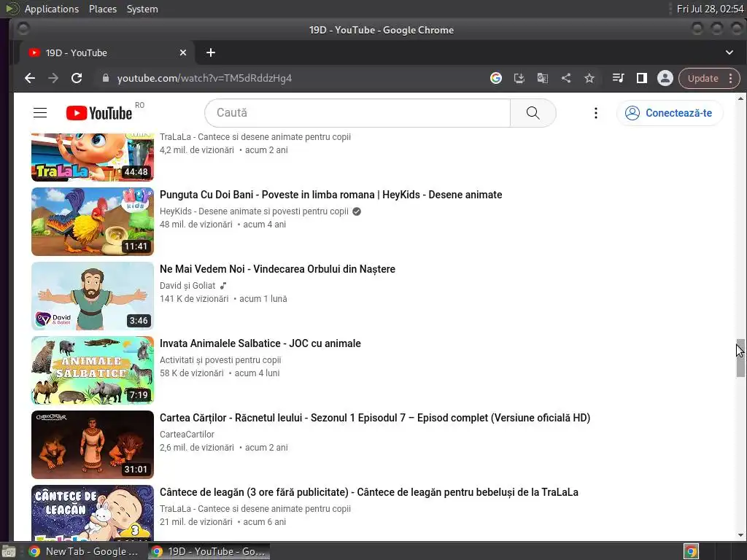Open YouTube settings three-dot menu
The height and width of the screenshot is (560, 747).
click(x=595, y=113)
